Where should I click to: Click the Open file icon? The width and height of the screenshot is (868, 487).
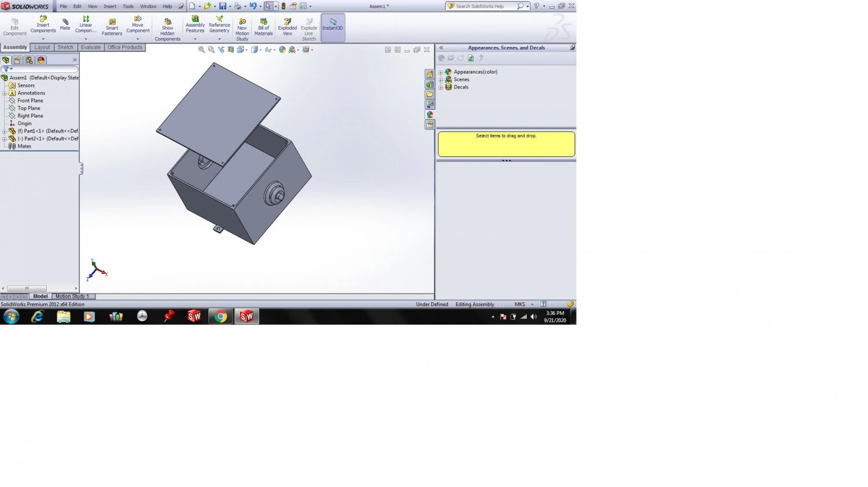(x=207, y=6)
